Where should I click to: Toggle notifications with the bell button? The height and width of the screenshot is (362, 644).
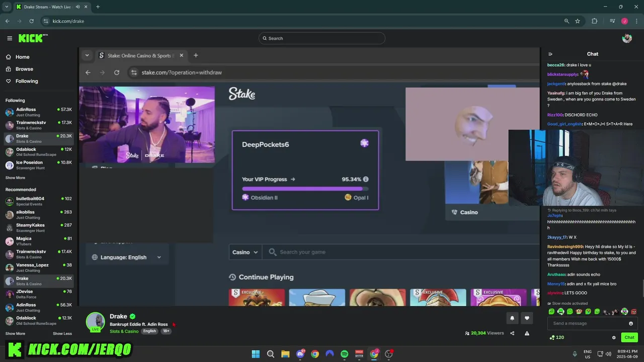click(x=512, y=318)
